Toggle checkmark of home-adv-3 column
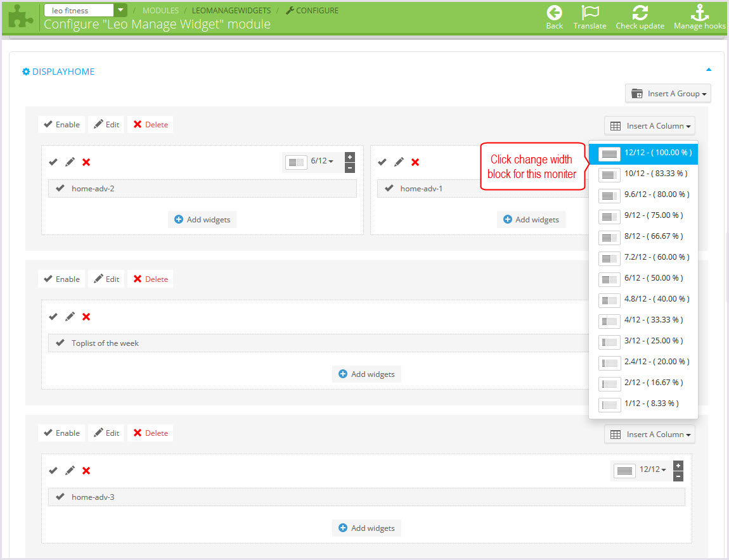Image resolution: width=729 pixels, height=560 pixels. (53, 470)
